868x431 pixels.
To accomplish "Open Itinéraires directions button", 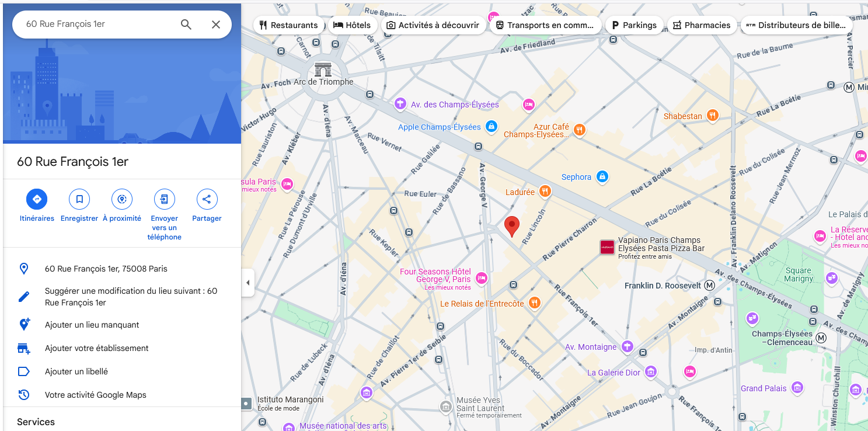I will [37, 206].
